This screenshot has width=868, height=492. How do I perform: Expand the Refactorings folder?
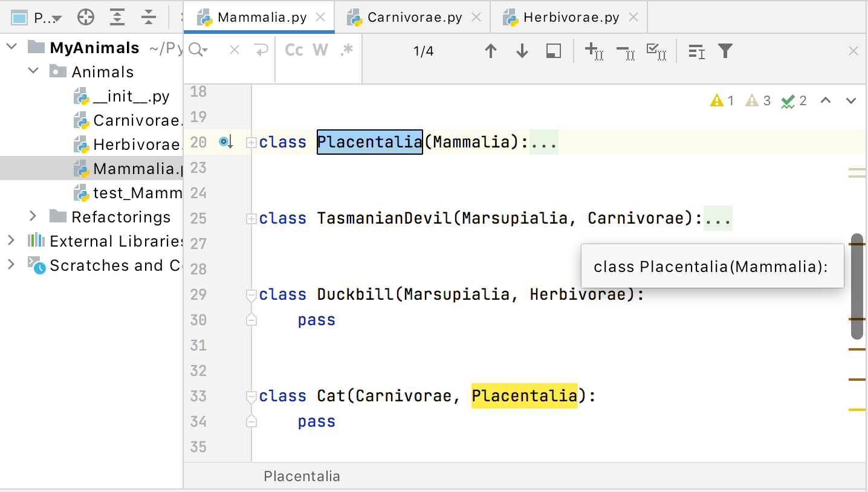33,216
